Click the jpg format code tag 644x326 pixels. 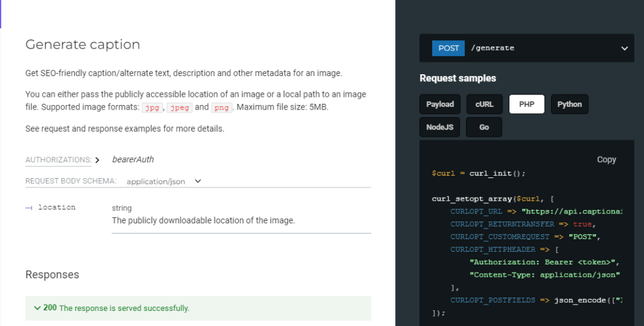point(152,108)
